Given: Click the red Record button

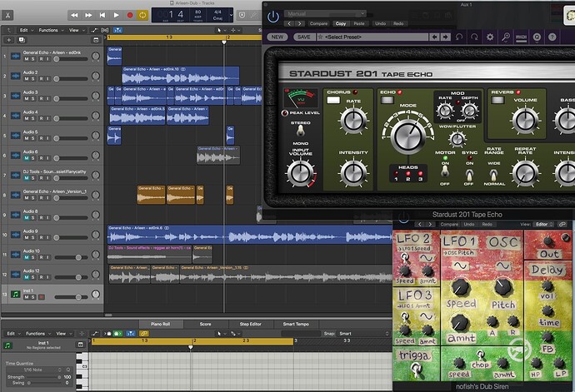Looking at the screenshot, I should click(x=130, y=15).
